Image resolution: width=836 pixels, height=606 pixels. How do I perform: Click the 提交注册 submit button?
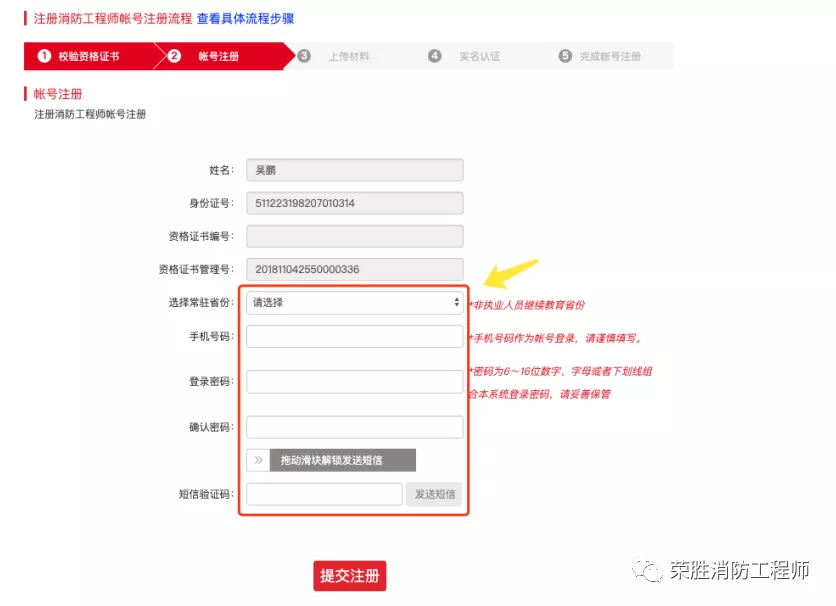pyautogui.click(x=348, y=576)
